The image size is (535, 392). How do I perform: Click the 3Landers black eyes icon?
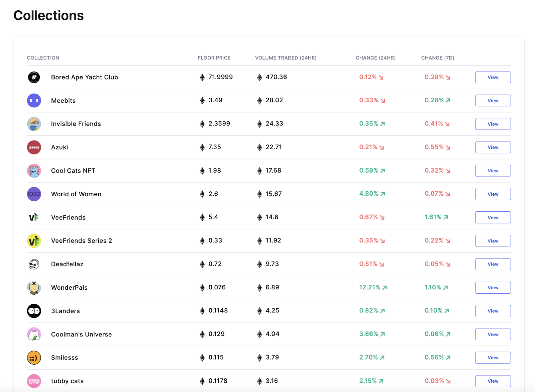[34, 311]
